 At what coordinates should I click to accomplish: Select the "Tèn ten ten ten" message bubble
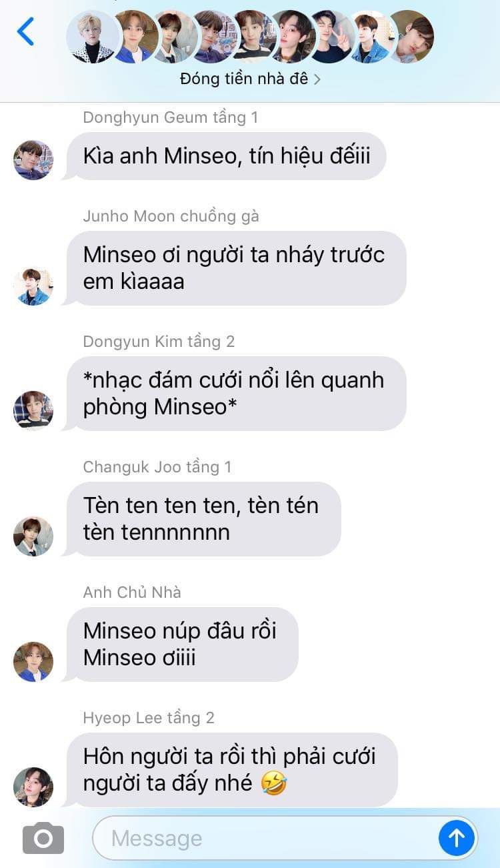pyautogui.click(x=203, y=519)
